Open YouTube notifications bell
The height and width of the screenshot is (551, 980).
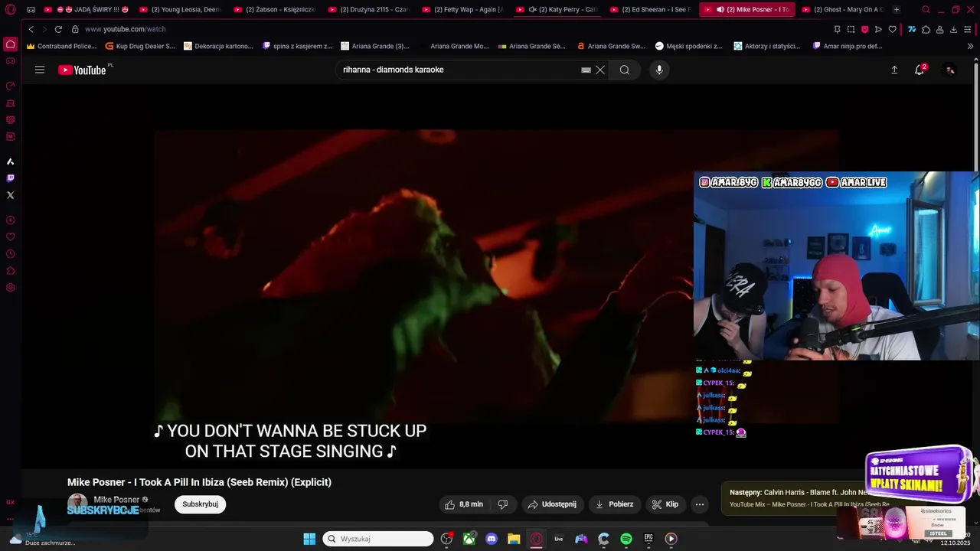pyautogui.click(x=920, y=70)
